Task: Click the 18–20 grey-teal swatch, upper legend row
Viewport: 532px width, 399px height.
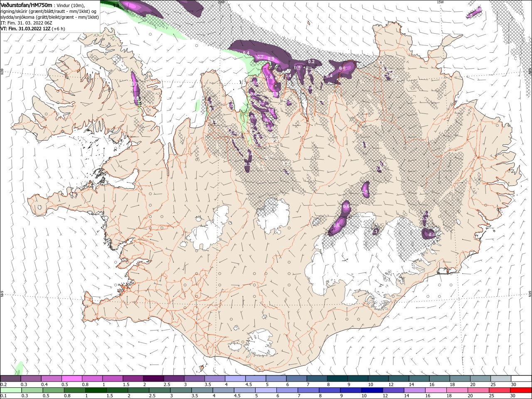Action: [x=460, y=378]
